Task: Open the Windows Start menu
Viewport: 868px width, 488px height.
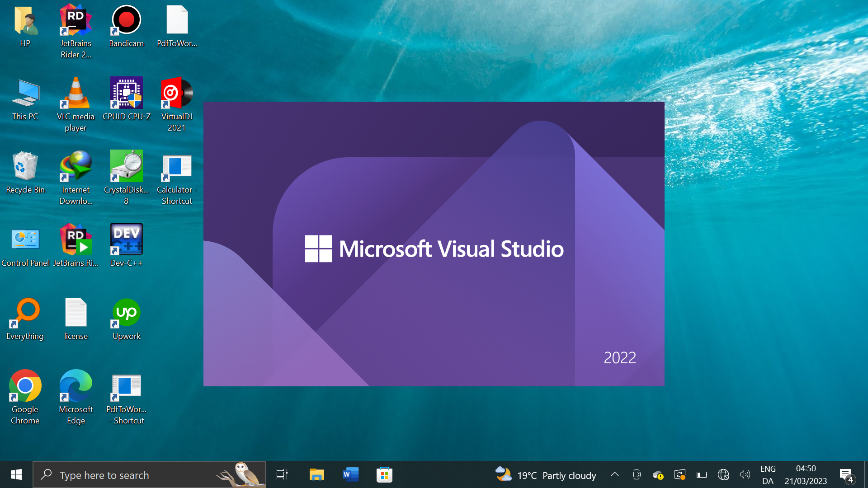Action: click(x=16, y=474)
